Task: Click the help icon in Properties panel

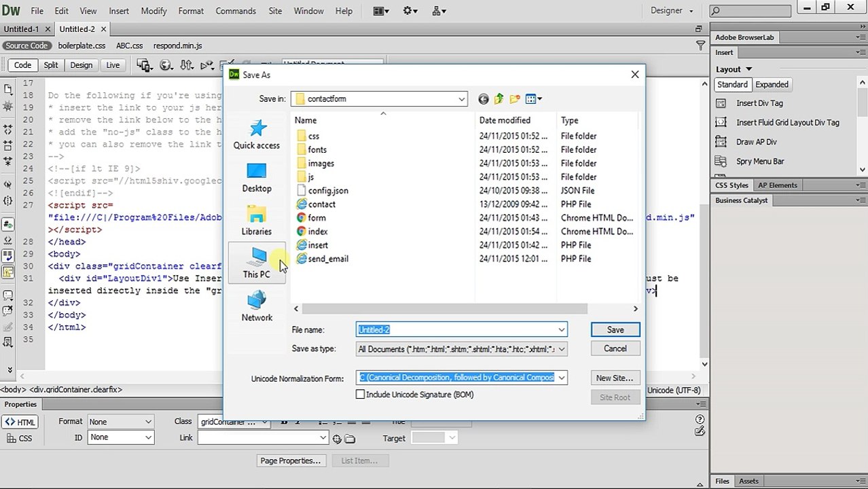Action: coord(700,419)
